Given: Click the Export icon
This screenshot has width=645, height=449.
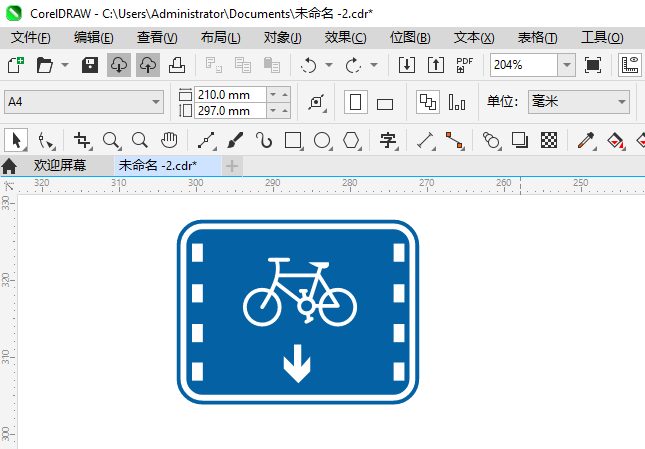Looking at the screenshot, I should [x=436, y=65].
